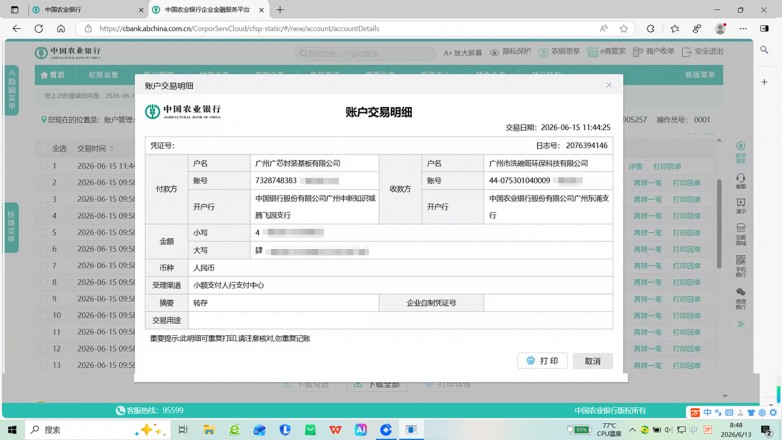The height and width of the screenshot is (440, 782).
Task: Click 新版菜单 in the navigation bar
Action: tap(700, 75)
